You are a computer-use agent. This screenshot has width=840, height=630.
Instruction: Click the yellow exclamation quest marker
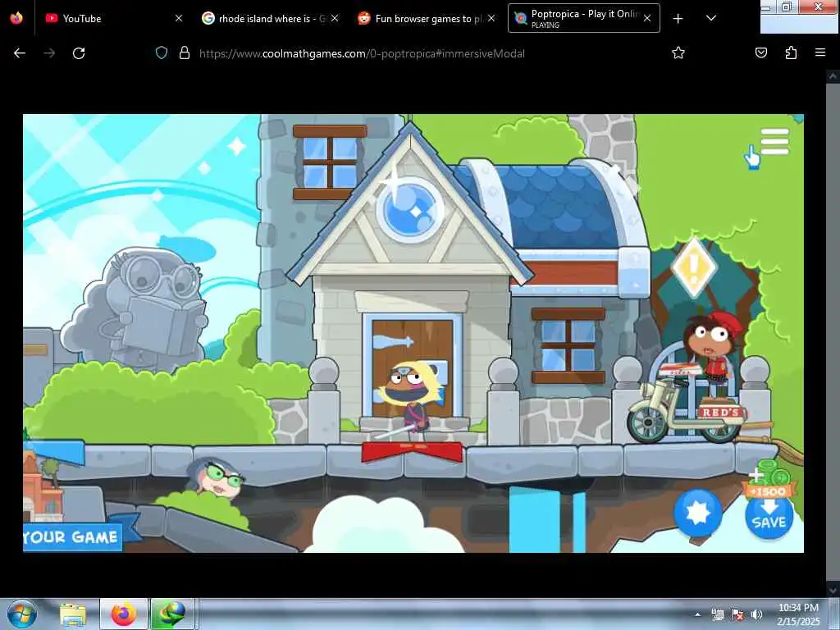click(x=694, y=267)
